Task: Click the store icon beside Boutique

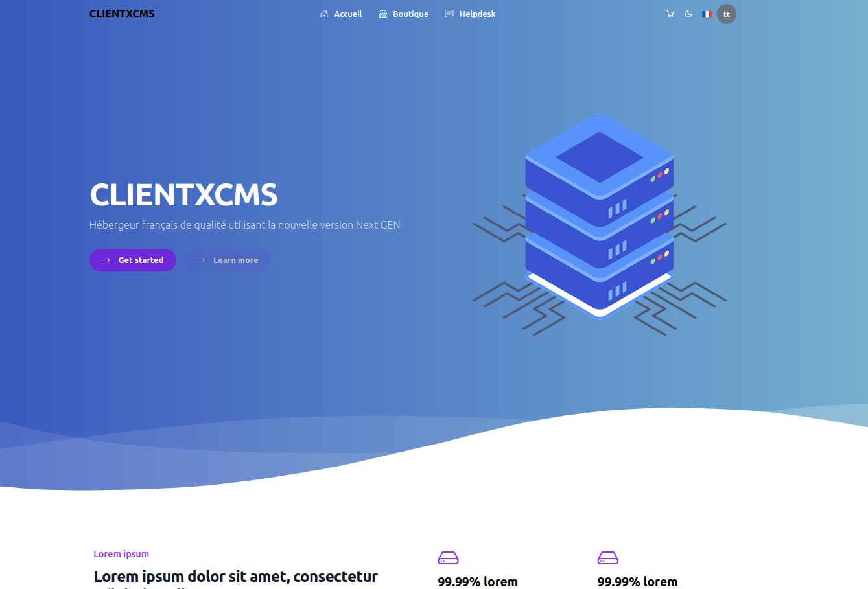Action: tap(382, 14)
